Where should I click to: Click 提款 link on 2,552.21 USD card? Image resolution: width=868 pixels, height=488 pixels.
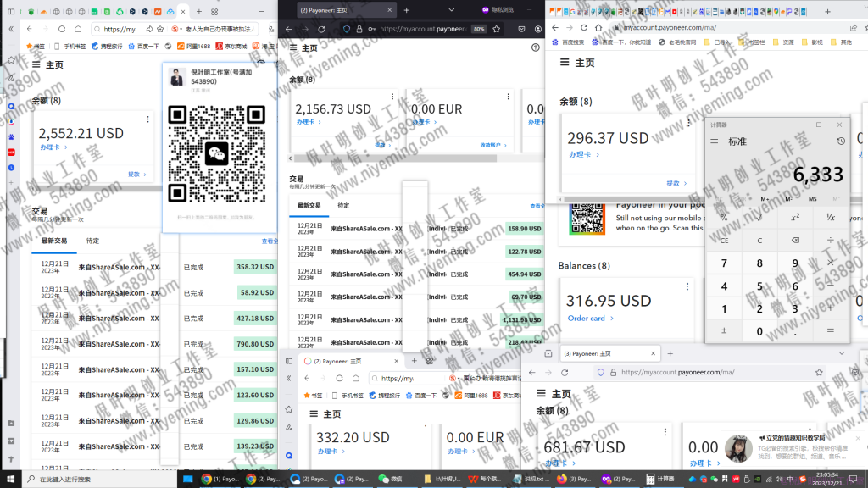136,175
